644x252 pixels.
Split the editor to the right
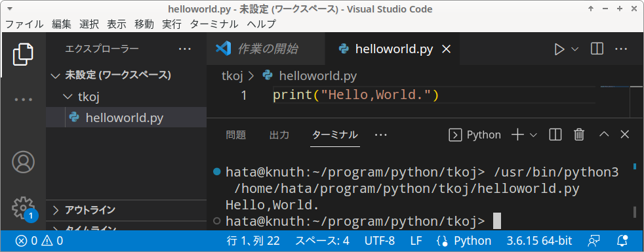tap(597, 49)
